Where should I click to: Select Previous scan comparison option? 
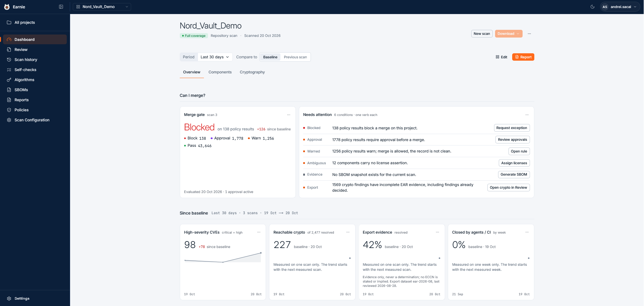tap(295, 57)
